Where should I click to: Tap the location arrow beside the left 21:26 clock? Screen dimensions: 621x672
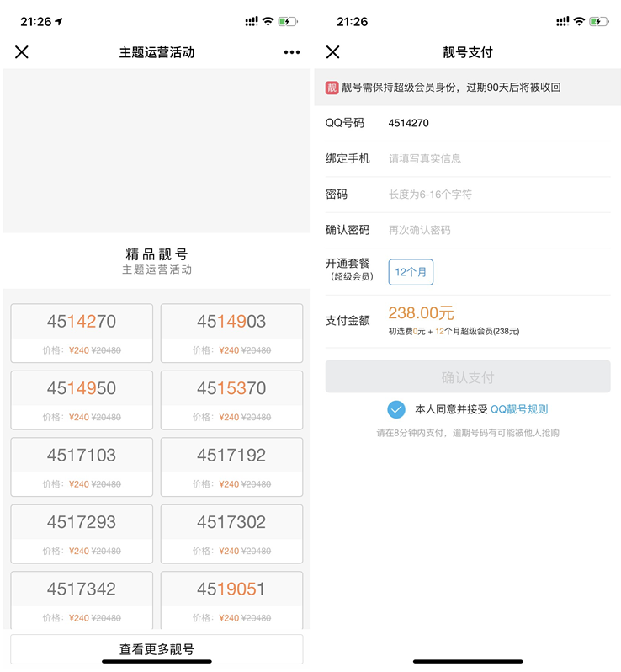(x=59, y=21)
